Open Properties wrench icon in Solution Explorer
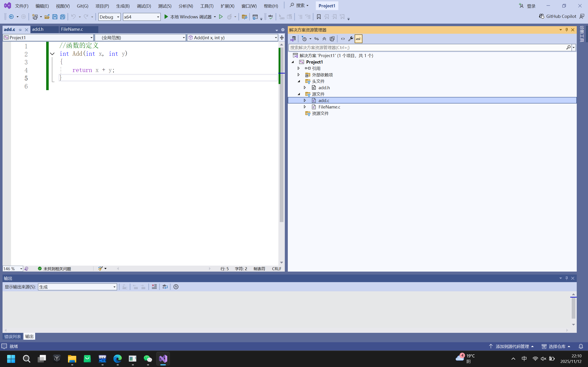The image size is (588, 367). (350, 39)
